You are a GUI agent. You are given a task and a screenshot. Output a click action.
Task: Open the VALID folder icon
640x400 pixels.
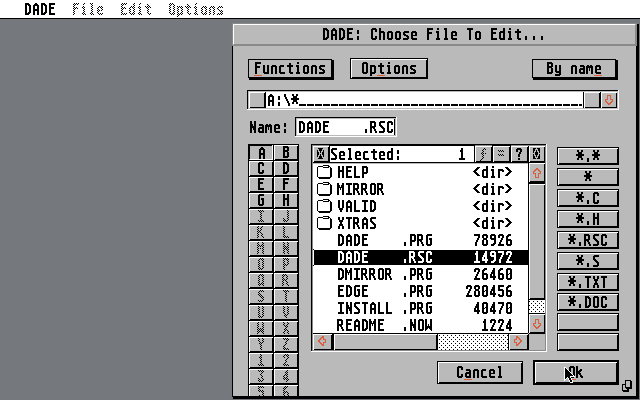tap(324, 206)
